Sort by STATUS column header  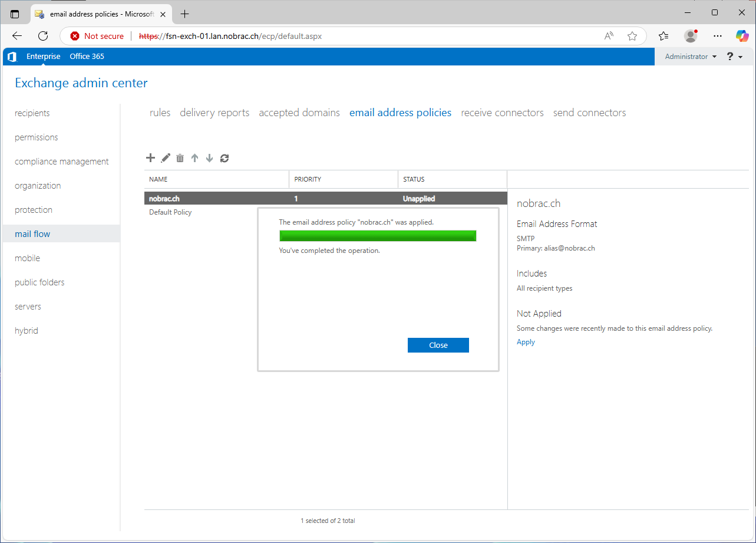point(453,179)
